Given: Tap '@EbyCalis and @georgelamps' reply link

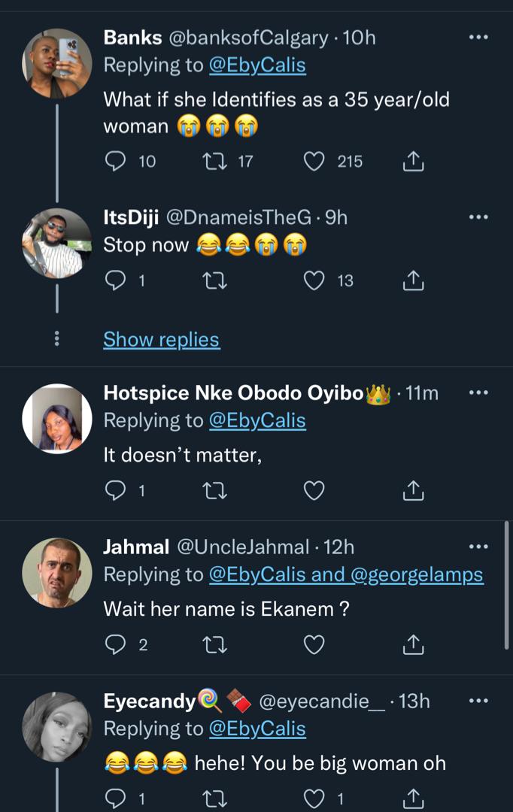Looking at the screenshot, I should pos(345,574).
